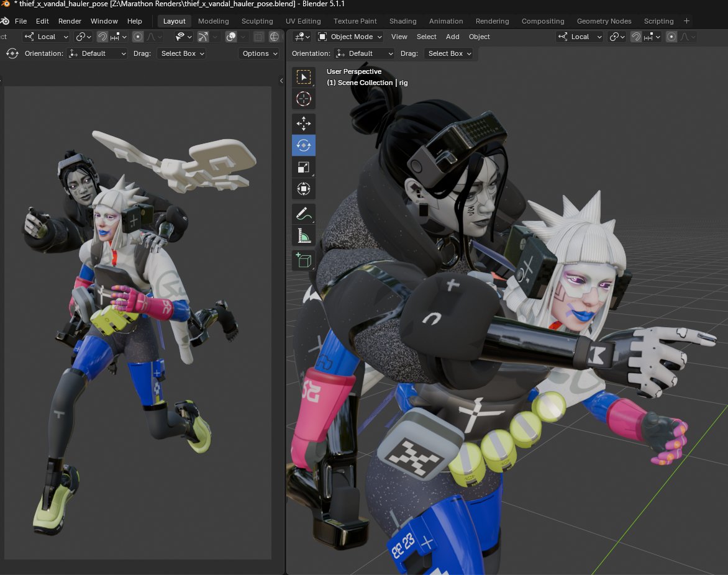Viewport: 728px width, 575px height.
Task: Expand the Options dropdown
Action: point(260,53)
